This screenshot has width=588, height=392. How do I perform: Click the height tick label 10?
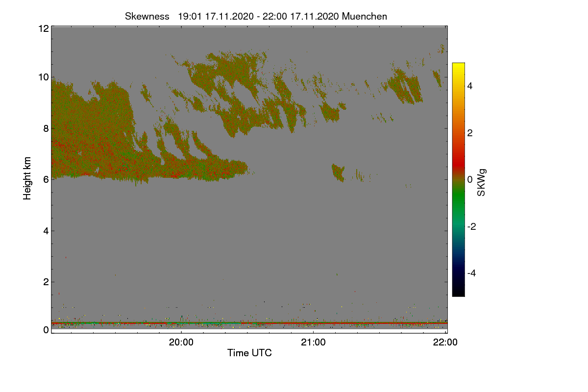tap(43, 77)
